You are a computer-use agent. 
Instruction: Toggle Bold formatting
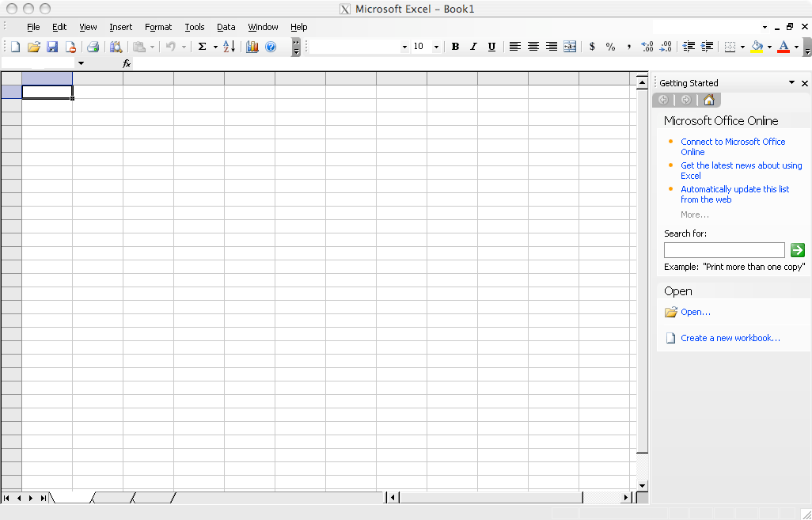455,47
